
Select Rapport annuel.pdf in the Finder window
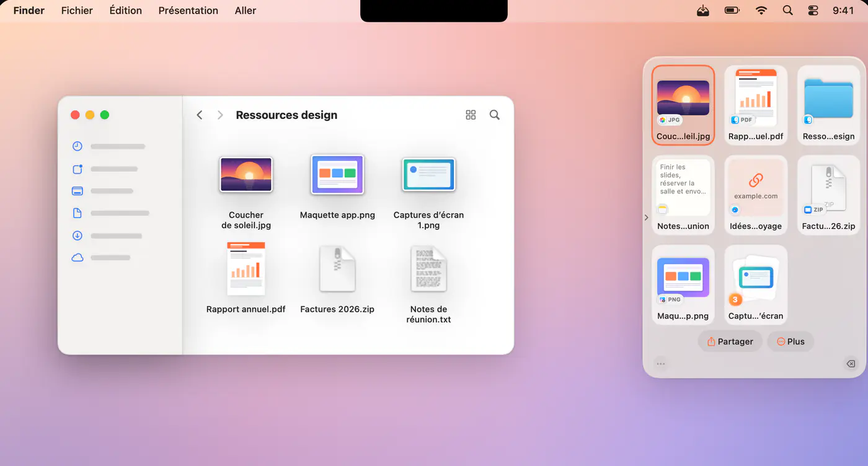(x=246, y=278)
